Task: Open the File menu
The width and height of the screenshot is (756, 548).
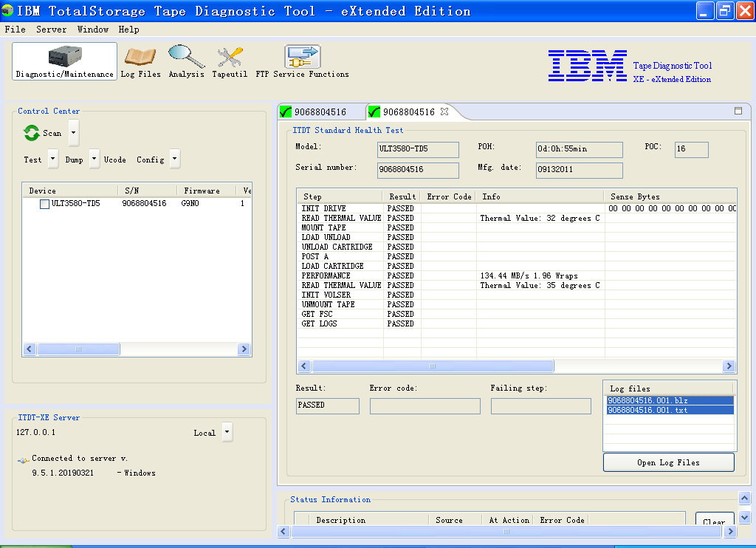Action: 15,30
